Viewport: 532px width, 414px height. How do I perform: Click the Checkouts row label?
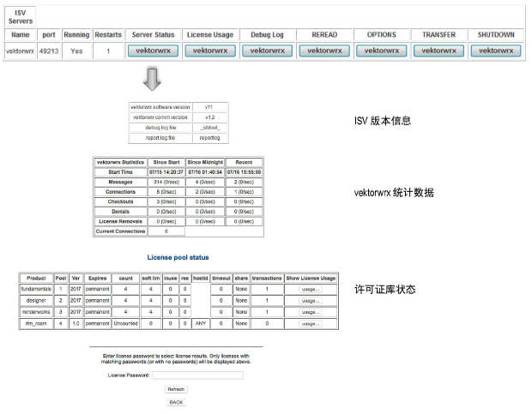pos(120,201)
